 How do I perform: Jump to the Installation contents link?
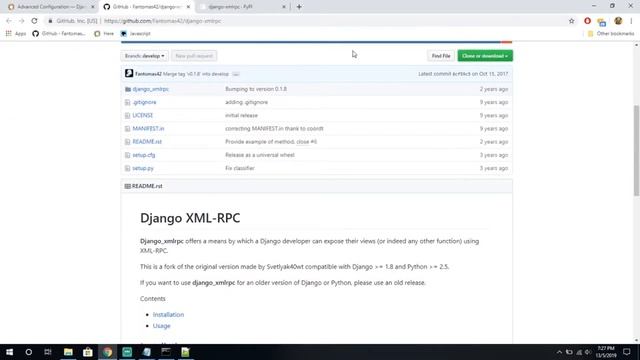coord(168,315)
